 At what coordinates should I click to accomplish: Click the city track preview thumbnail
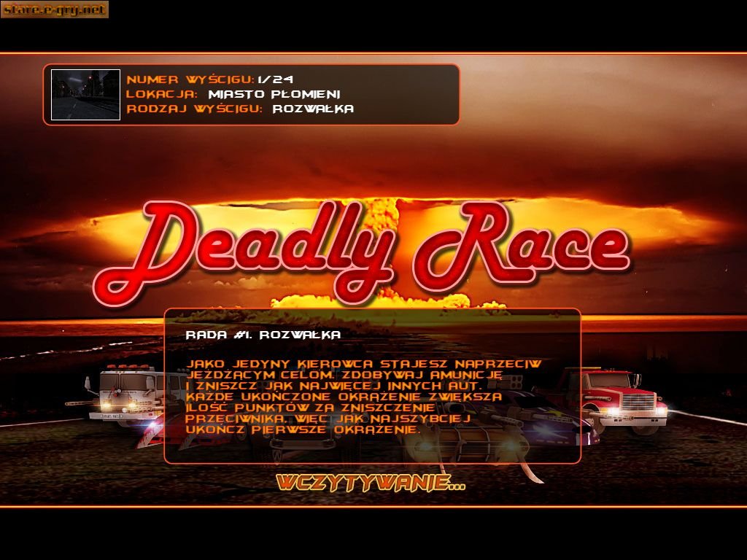pos(86,95)
